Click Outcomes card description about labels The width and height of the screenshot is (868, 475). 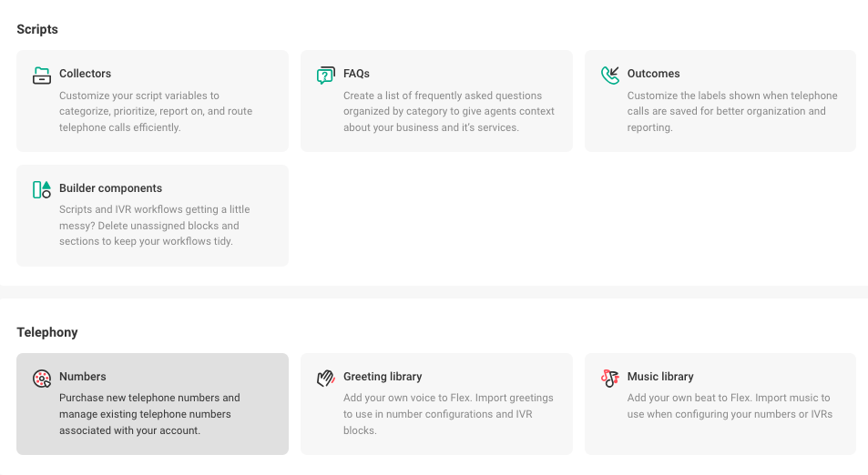(x=732, y=111)
